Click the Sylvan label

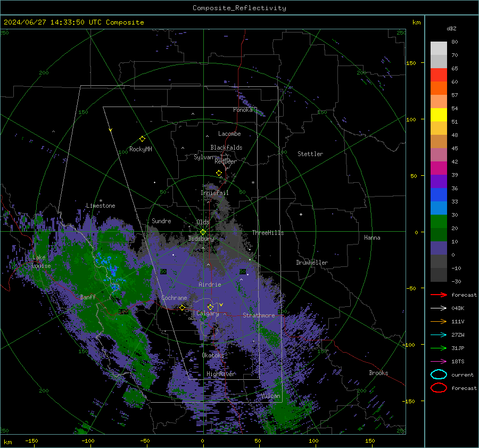click(x=203, y=157)
